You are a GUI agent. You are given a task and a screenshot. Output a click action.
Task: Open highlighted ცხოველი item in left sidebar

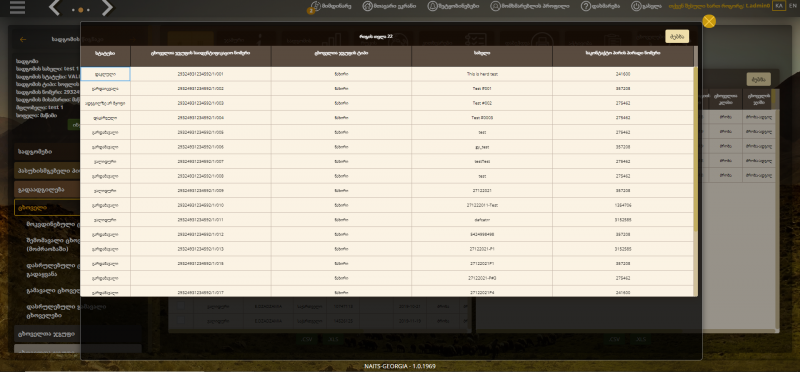[x=47, y=208]
